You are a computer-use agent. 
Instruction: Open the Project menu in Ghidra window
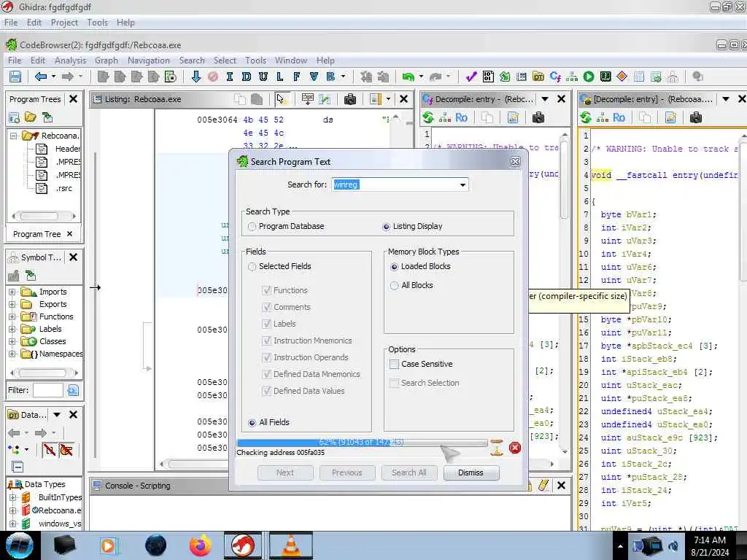point(64,23)
